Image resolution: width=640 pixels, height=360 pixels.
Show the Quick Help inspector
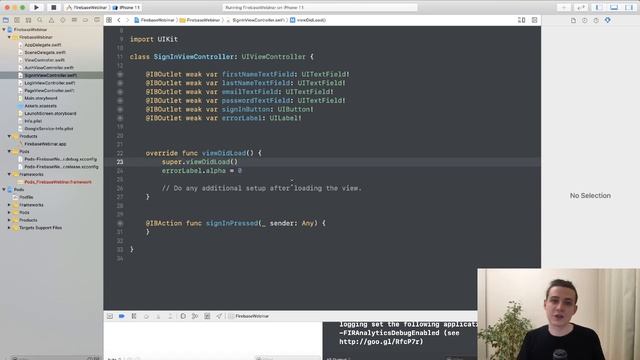[596, 20]
